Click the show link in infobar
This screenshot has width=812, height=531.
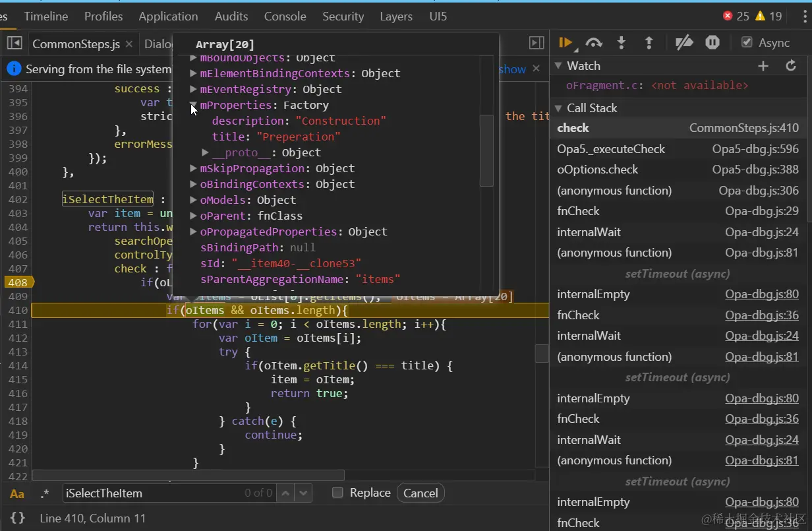click(x=512, y=69)
